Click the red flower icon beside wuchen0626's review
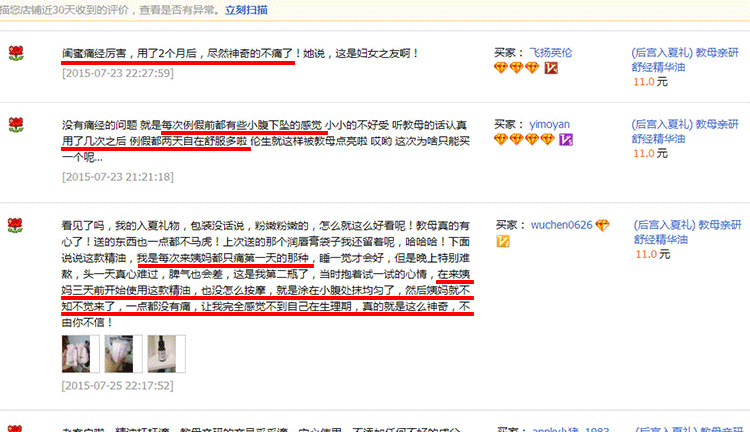This screenshot has height=432, width=750. click(16, 225)
